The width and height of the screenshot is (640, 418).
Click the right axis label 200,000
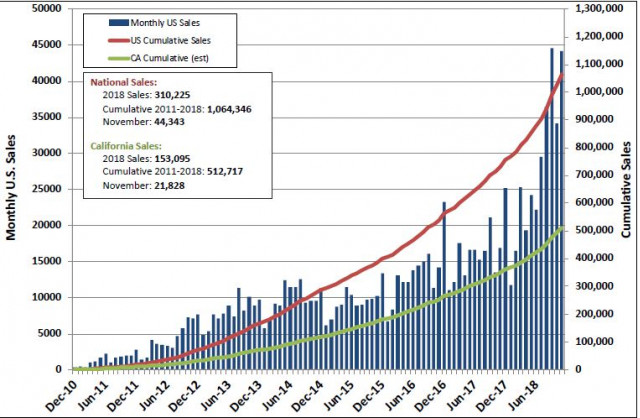(594, 314)
